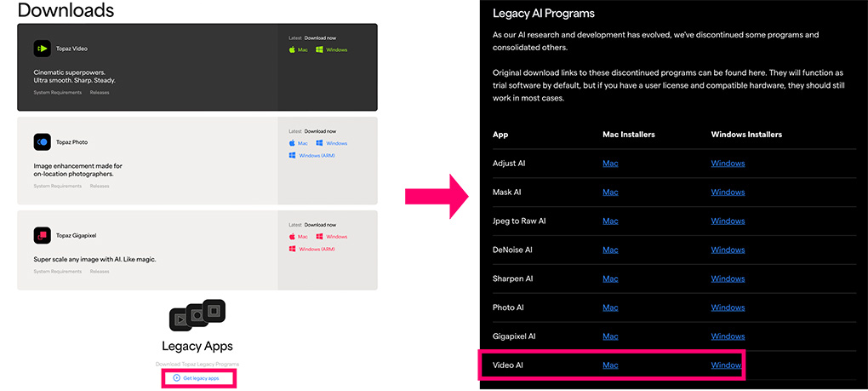868x391 pixels.
Task: Click Windows logo beside Topaz Gigapixel Windows (ARM)
Action: coord(292,249)
